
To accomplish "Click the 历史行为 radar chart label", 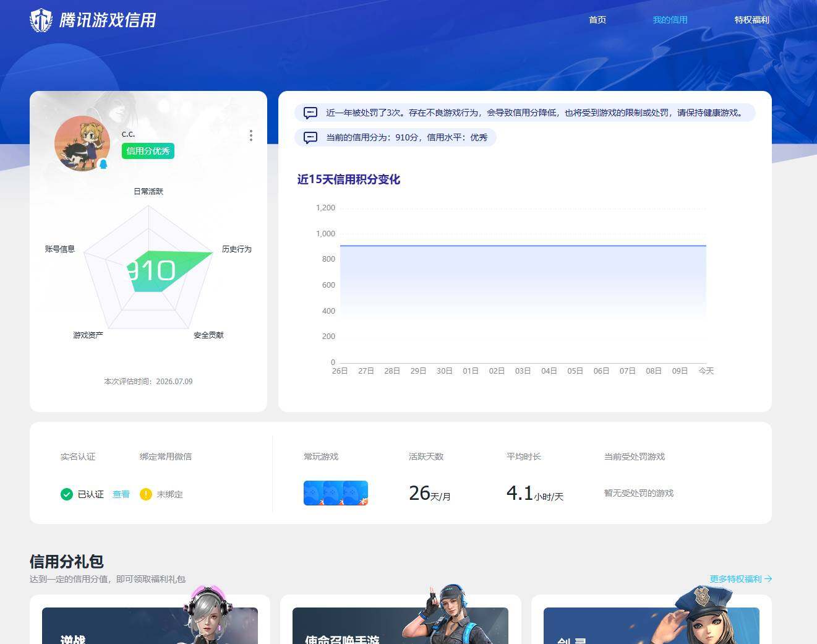I will 237,249.
